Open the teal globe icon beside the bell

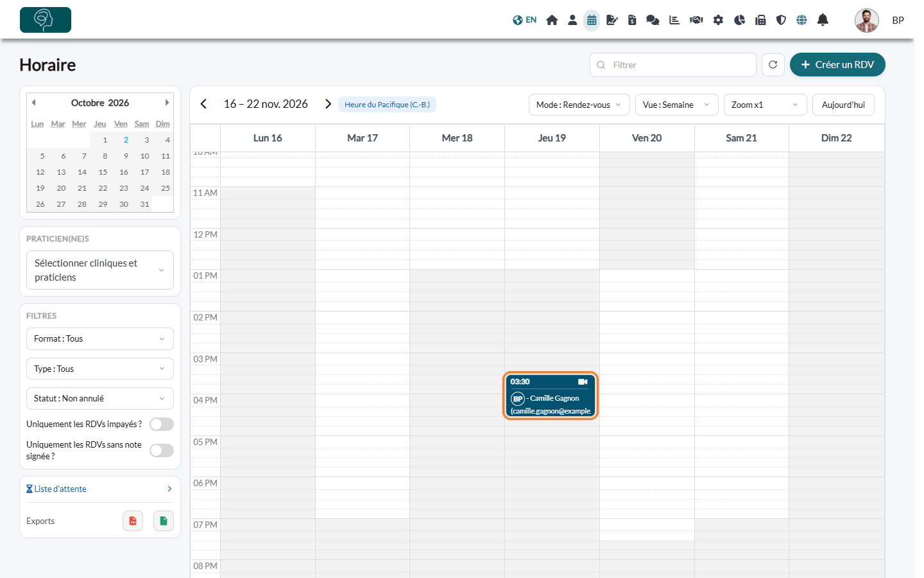(801, 20)
